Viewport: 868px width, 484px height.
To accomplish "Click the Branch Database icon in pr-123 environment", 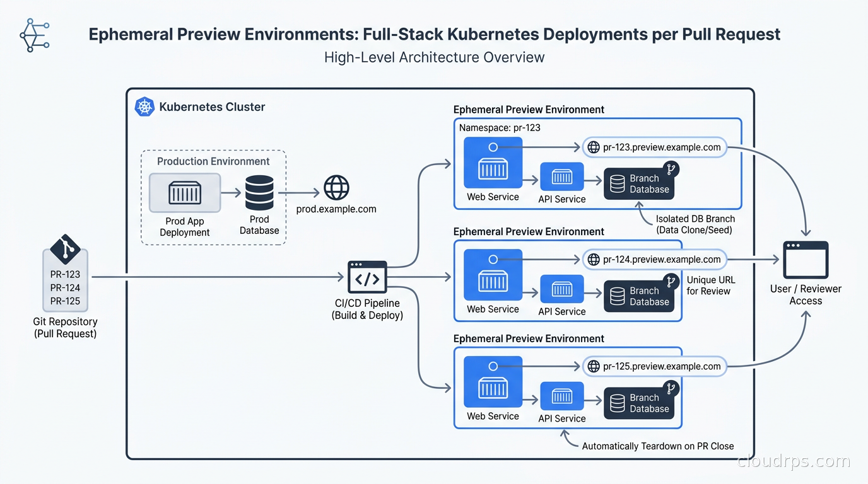I will 639,184.
